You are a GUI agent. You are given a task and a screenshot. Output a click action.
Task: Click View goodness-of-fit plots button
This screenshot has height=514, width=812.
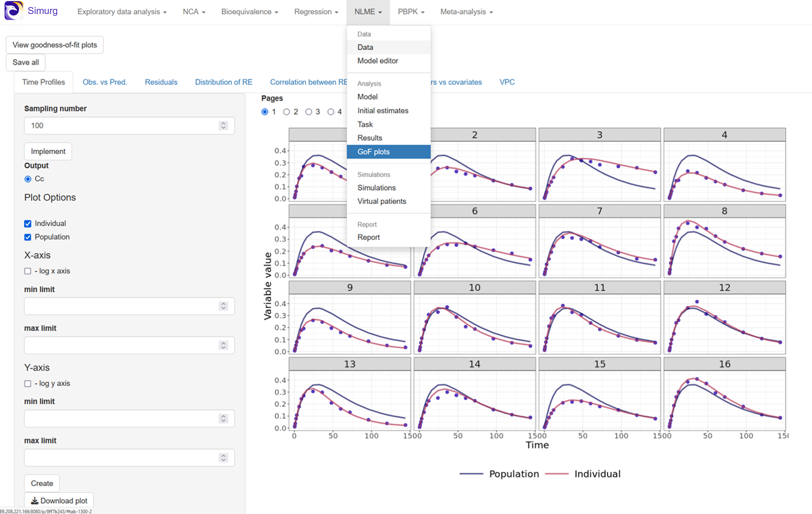point(55,45)
